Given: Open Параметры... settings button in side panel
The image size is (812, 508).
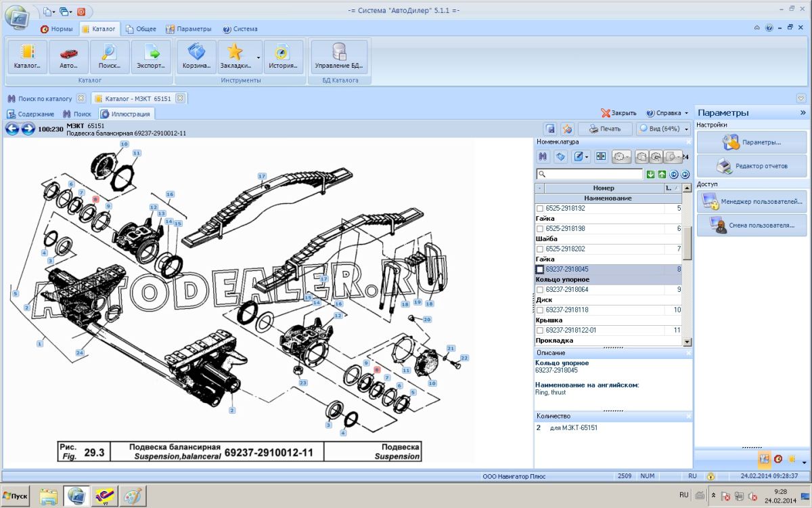Looking at the screenshot, I should 752,142.
